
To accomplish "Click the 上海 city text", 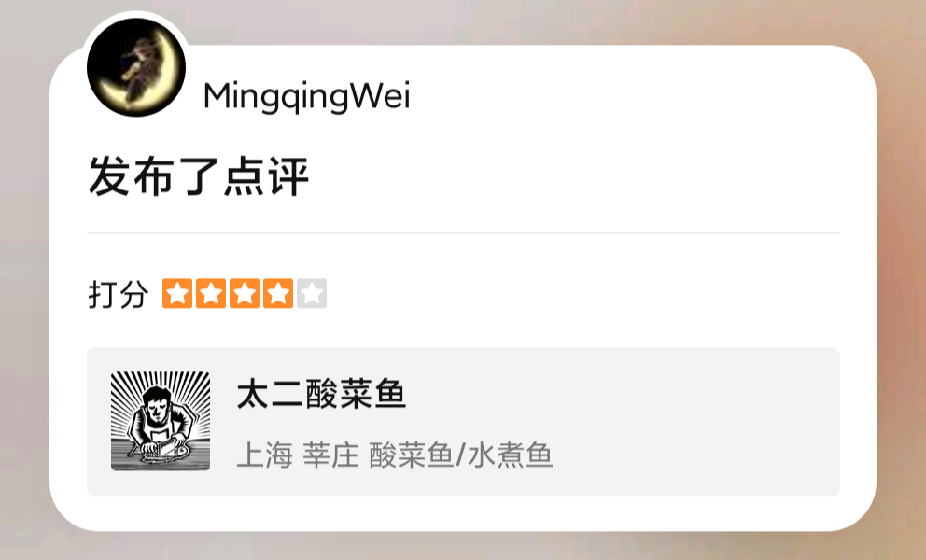I will pyautogui.click(x=264, y=455).
